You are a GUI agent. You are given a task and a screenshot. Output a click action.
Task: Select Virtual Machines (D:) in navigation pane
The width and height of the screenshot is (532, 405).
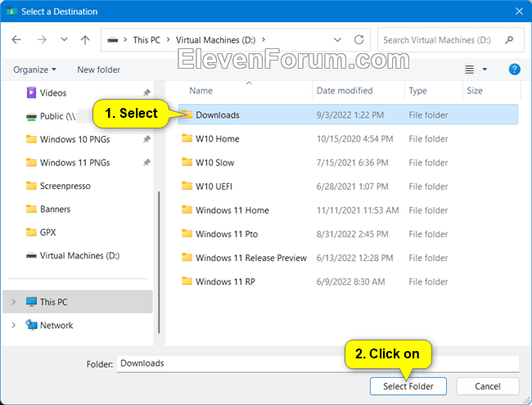pos(79,256)
